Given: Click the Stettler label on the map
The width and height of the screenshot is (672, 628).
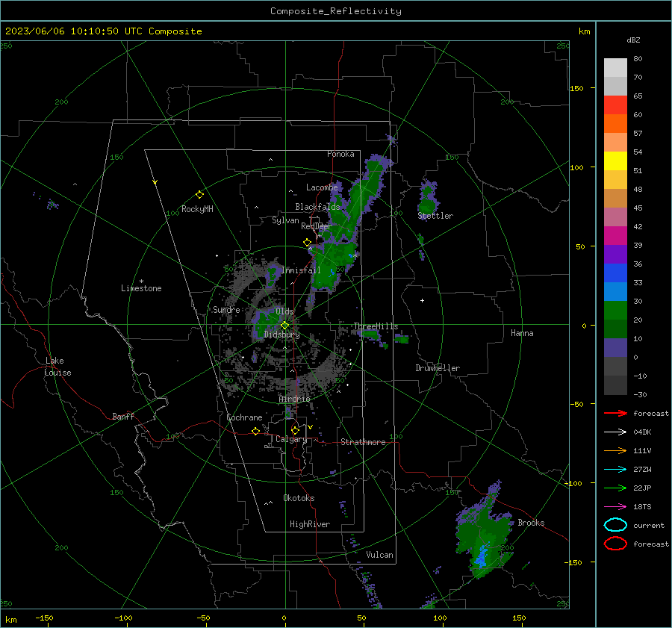Looking at the screenshot, I should point(435,216).
